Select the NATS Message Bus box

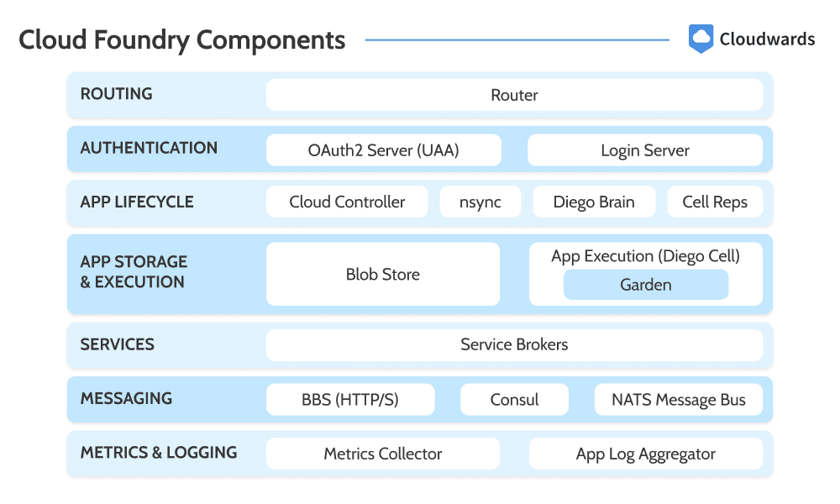[678, 400]
